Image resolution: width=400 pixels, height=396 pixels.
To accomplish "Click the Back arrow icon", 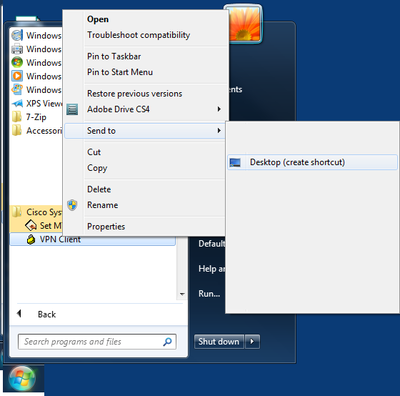I will click(19, 313).
